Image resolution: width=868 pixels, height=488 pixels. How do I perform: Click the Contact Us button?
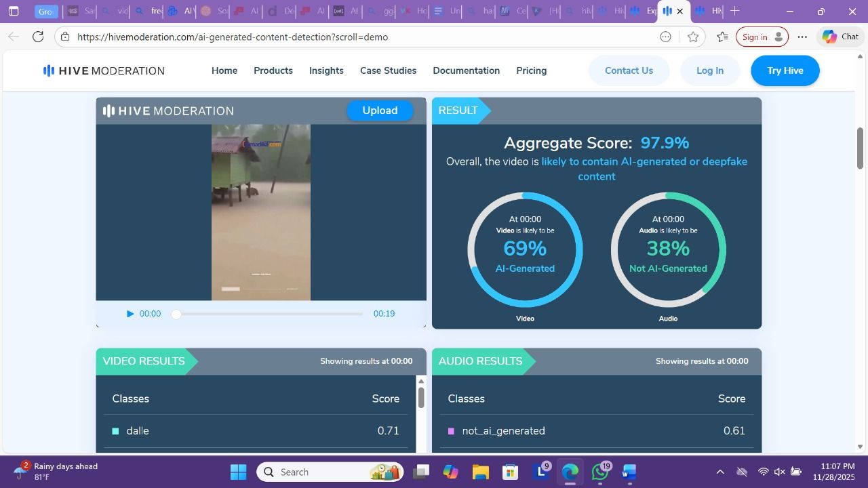click(629, 70)
